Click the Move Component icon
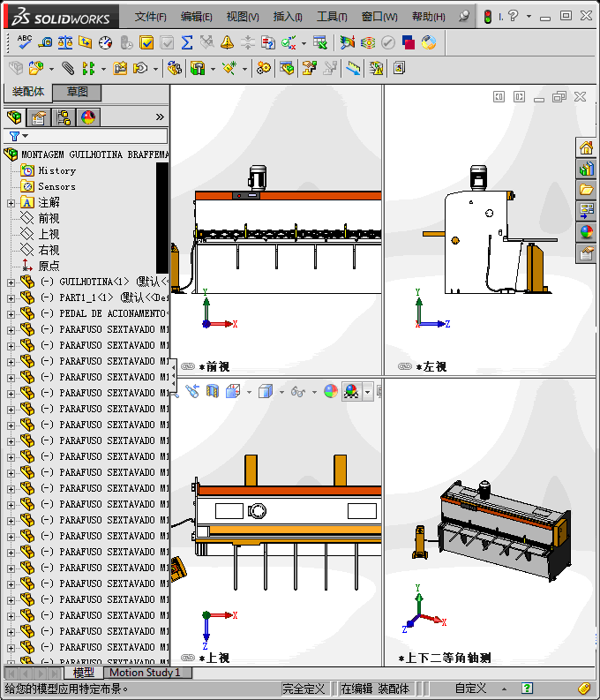The image size is (600, 700). (140, 68)
